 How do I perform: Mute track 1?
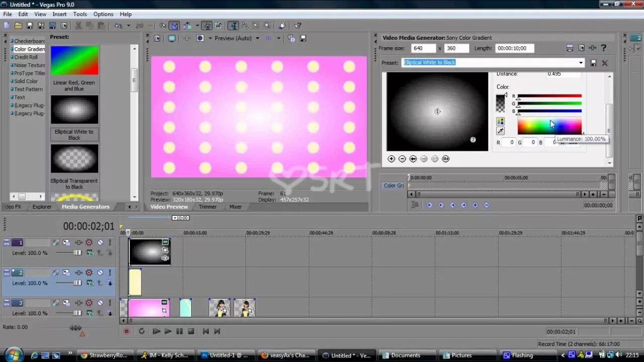coord(100,242)
